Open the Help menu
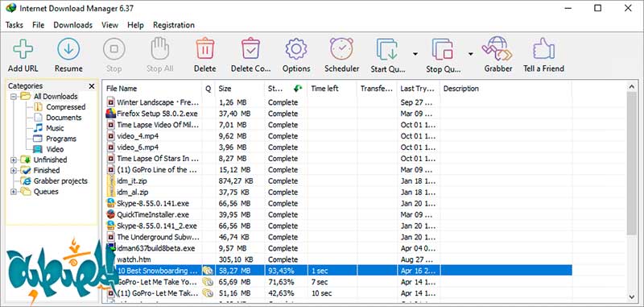Screen dimensions: 644x307 click(135, 25)
